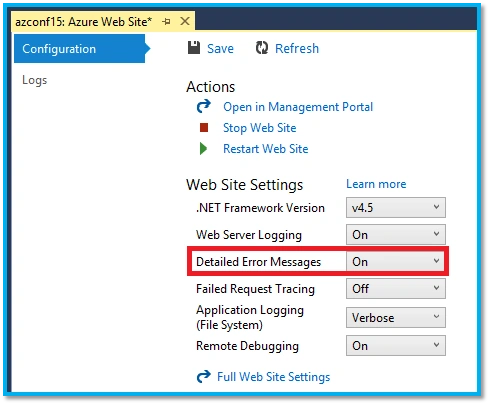The image size is (490, 405).
Task: Click the Stop Web Site link
Action: [x=259, y=128]
